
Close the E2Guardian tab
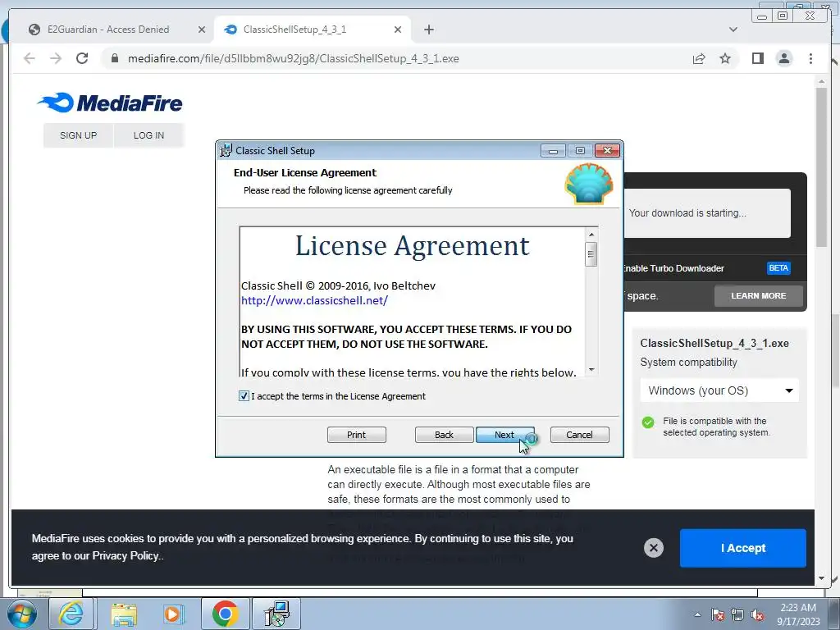click(202, 30)
